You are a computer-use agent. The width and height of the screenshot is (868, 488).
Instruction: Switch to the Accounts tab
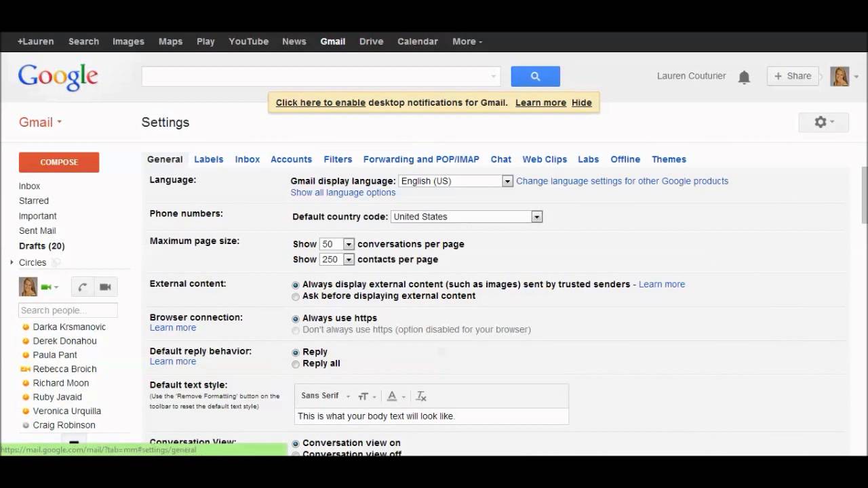click(x=291, y=159)
